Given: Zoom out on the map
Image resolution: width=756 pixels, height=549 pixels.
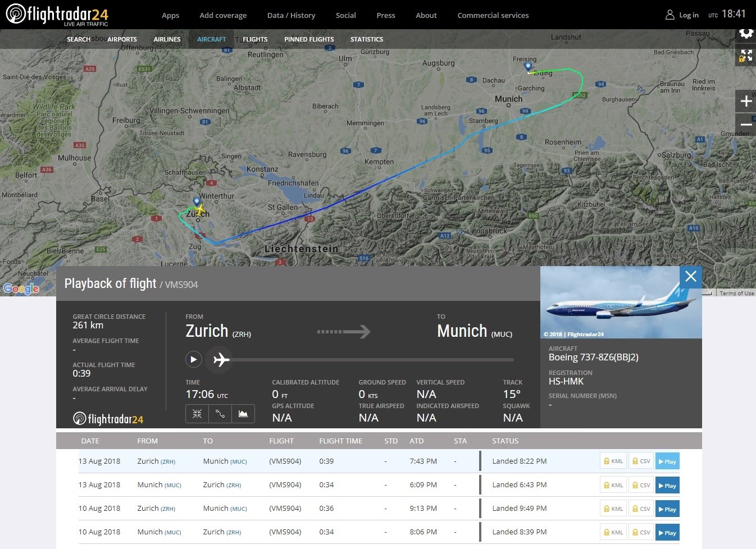Looking at the screenshot, I should pyautogui.click(x=746, y=124).
